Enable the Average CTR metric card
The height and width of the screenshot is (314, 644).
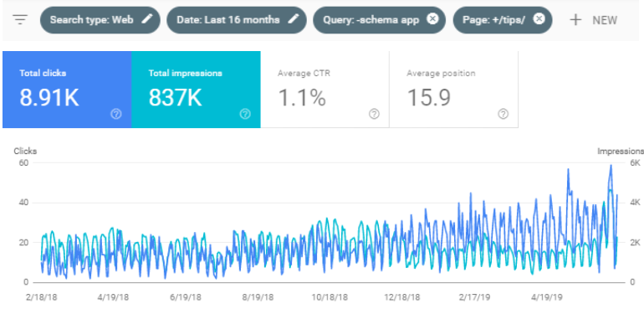pyautogui.click(x=325, y=90)
